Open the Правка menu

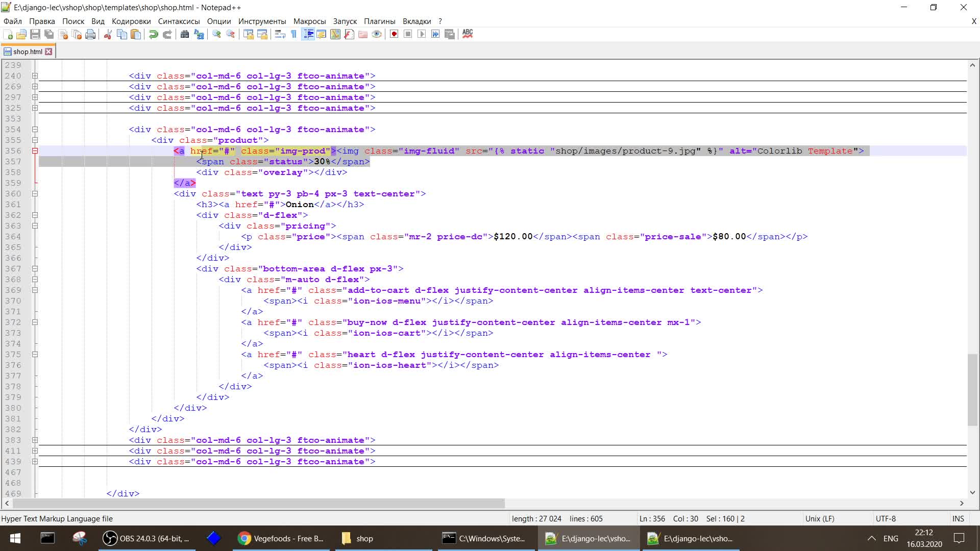[x=42, y=21]
